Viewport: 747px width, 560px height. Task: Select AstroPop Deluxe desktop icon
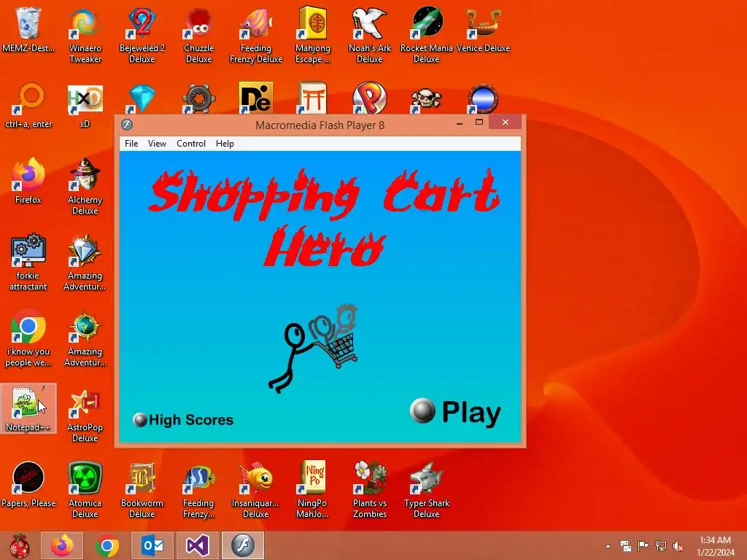pyautogui.click(x=85, y=416)
